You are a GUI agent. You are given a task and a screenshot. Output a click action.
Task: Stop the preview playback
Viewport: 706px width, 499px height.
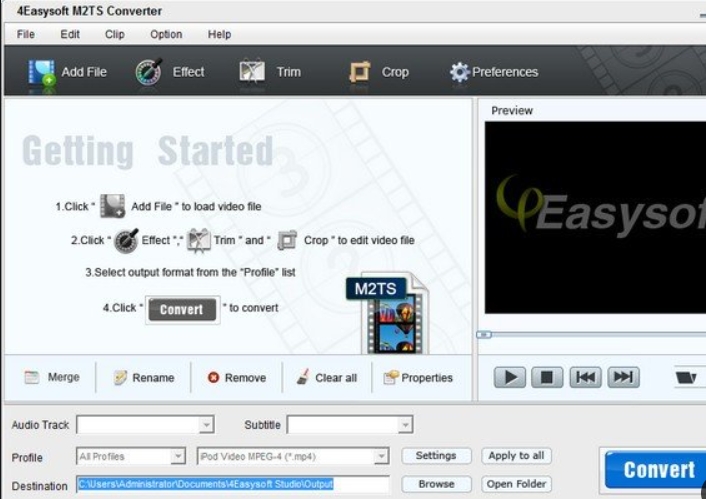(547, 377)
